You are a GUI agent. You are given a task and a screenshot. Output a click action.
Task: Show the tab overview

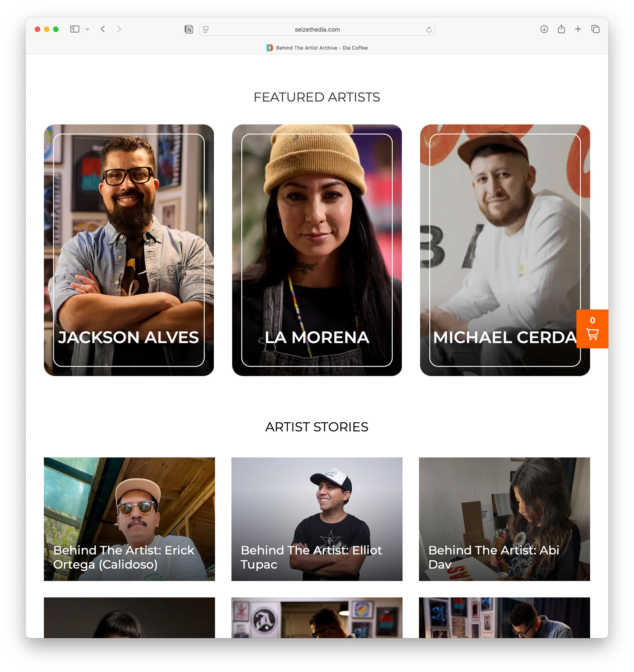595,29
